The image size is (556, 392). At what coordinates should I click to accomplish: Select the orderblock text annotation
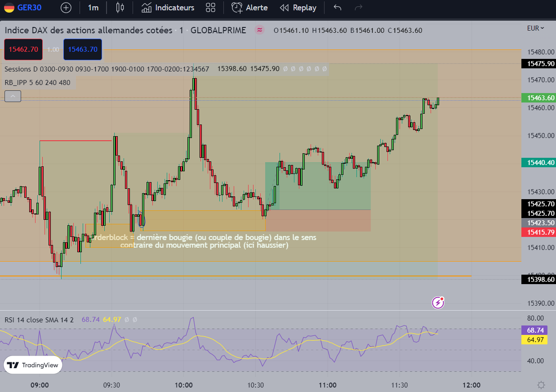click(205, 241)
